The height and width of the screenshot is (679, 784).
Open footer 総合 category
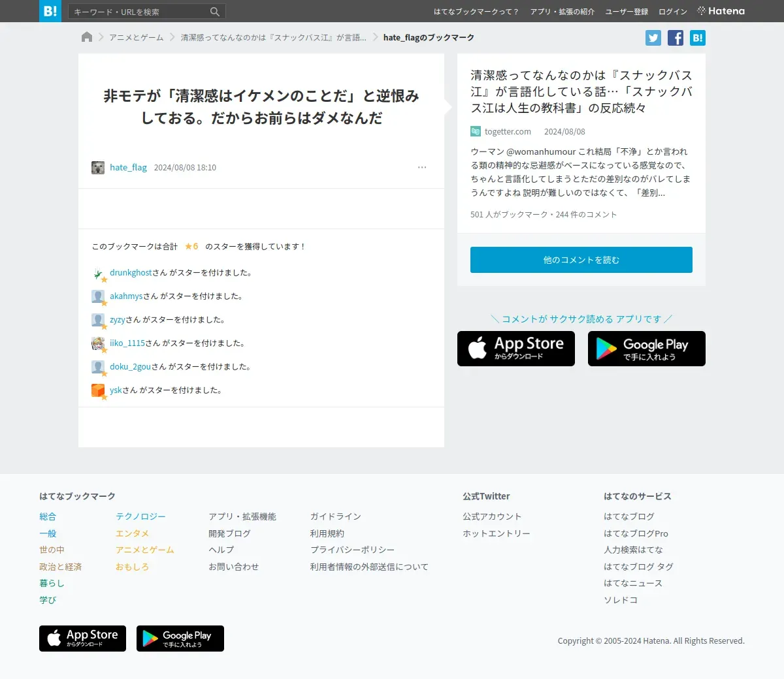click(x=48, y=516)
